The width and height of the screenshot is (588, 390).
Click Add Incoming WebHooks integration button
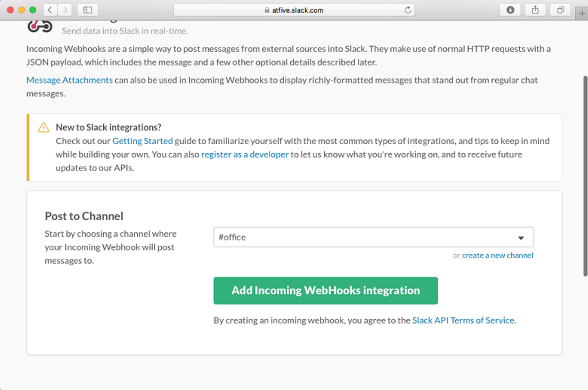(x=325, y=291)
